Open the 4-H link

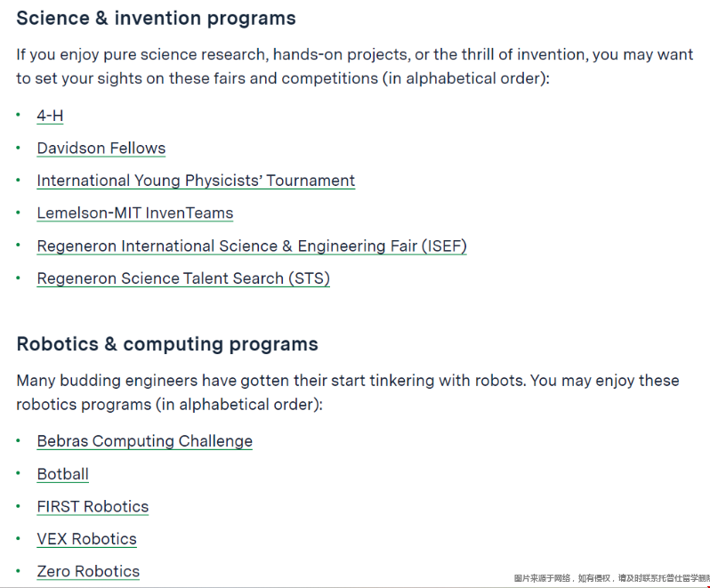point(50,116)
